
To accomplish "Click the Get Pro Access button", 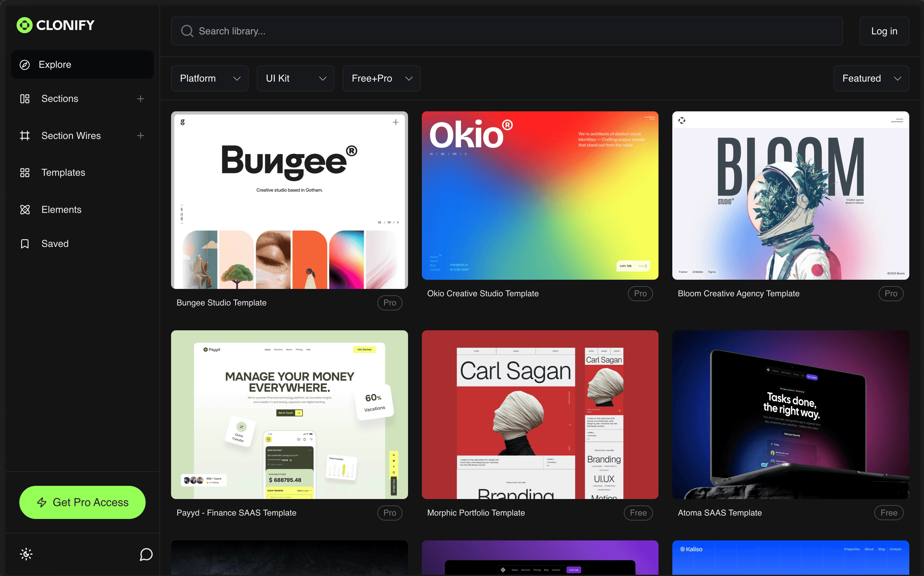I will click(82, 502).
